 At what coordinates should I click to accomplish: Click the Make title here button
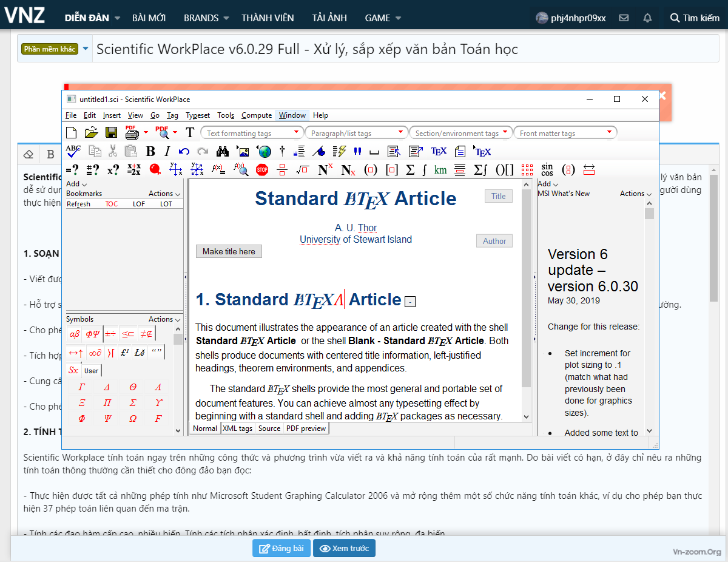[229, 251]
